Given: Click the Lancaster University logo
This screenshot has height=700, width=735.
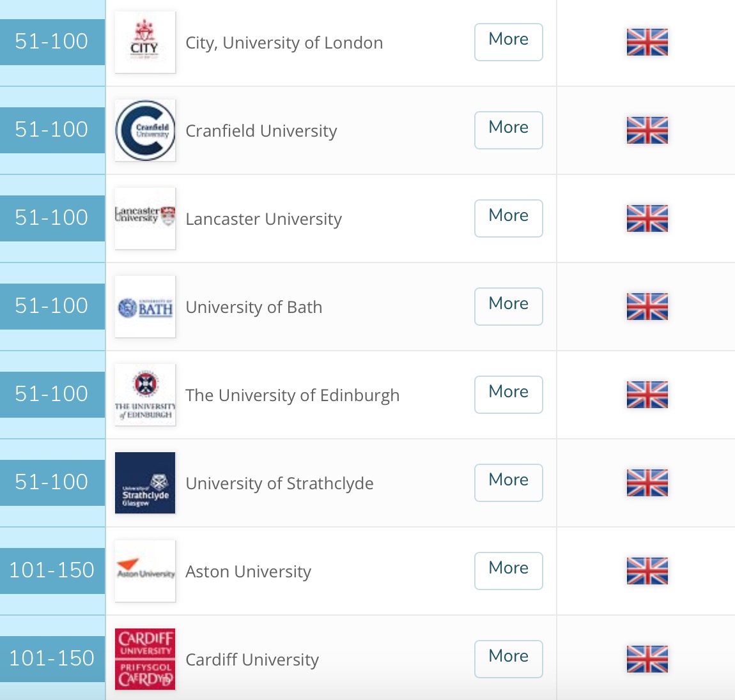Looking at the screenshot, I should (145, 218).
